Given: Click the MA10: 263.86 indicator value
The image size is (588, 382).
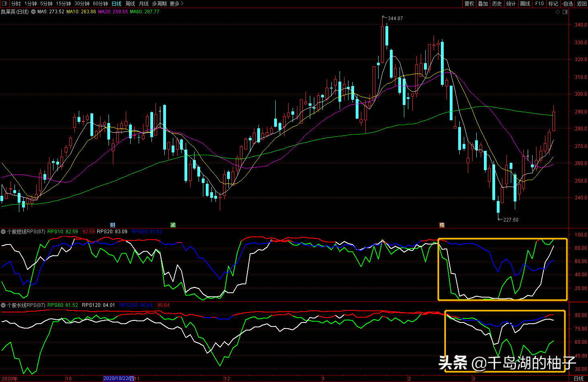Looking at the screenshot, I should pos(81,12).
